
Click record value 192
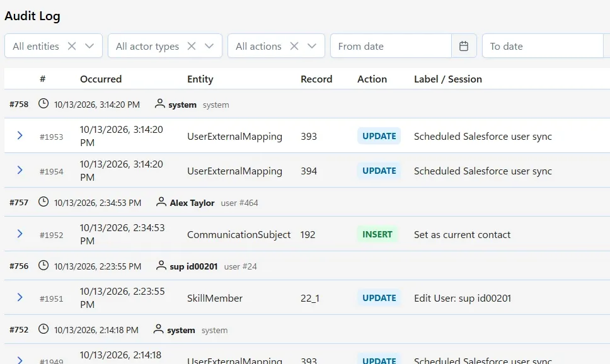pos(308,234)
